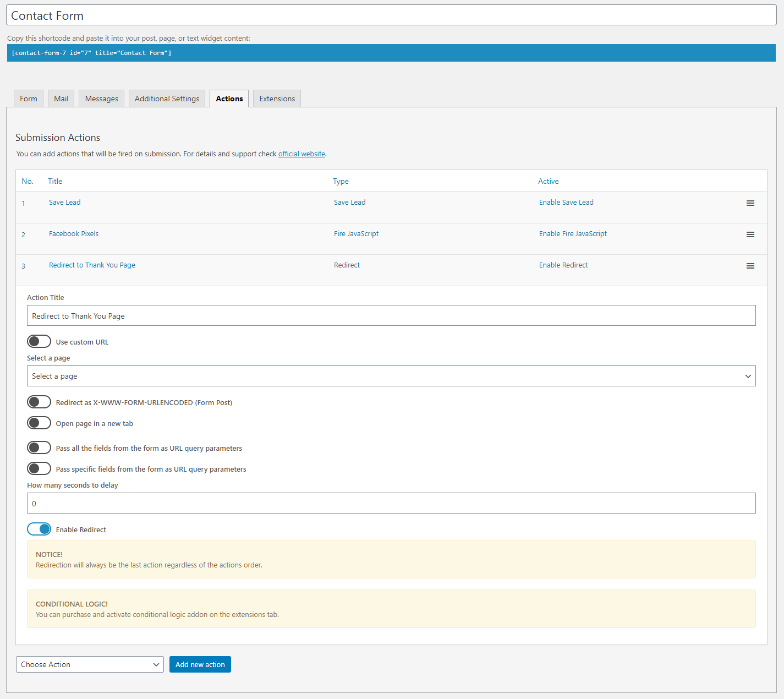Click the Add new action button
The width and height of the screenshot is (784, 699).
(x=200, y=664)
